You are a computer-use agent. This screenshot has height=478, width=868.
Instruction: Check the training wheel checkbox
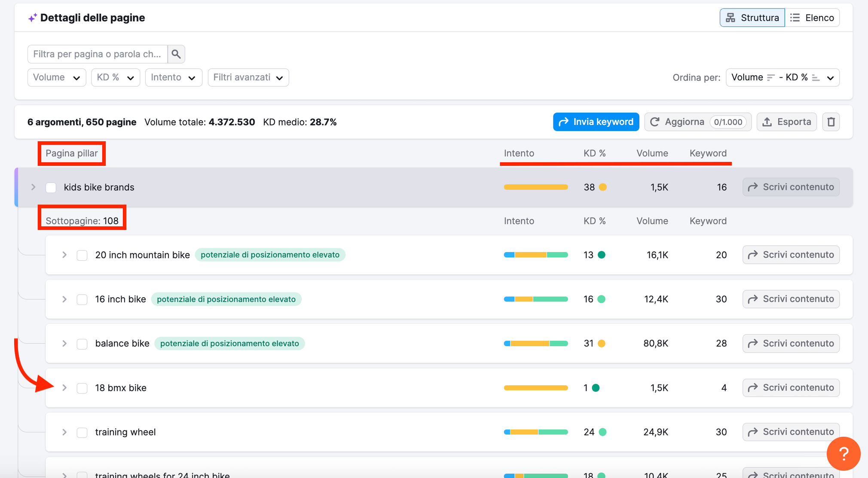[82, 432]
